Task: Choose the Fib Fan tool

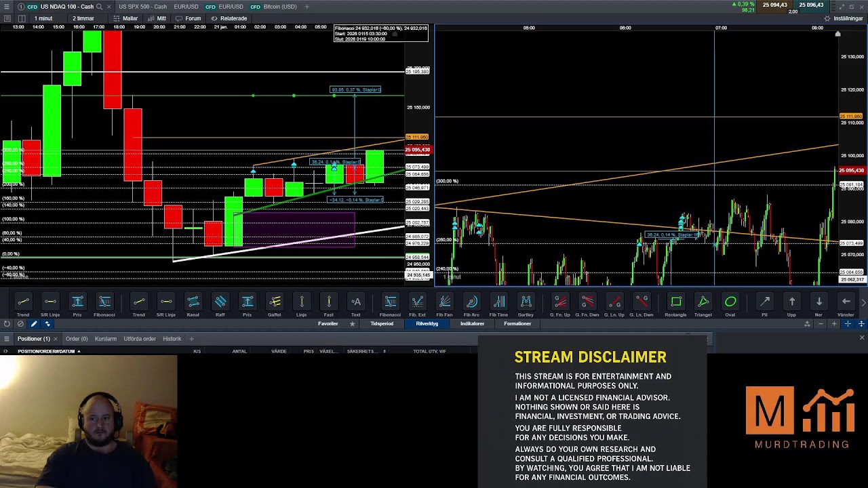Action: click(444, 305)
